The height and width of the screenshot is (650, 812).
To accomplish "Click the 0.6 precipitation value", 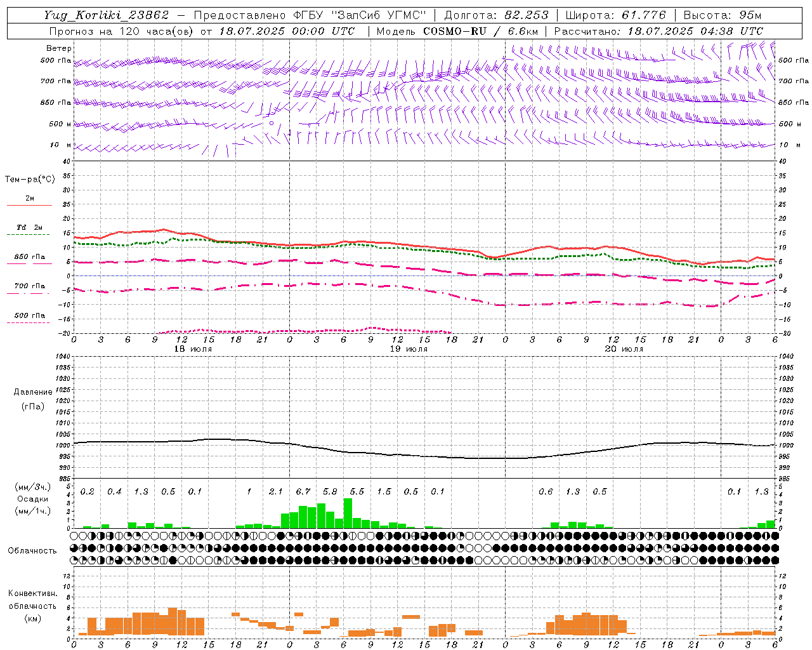I will pyautogui.click(x=546, y=492).
